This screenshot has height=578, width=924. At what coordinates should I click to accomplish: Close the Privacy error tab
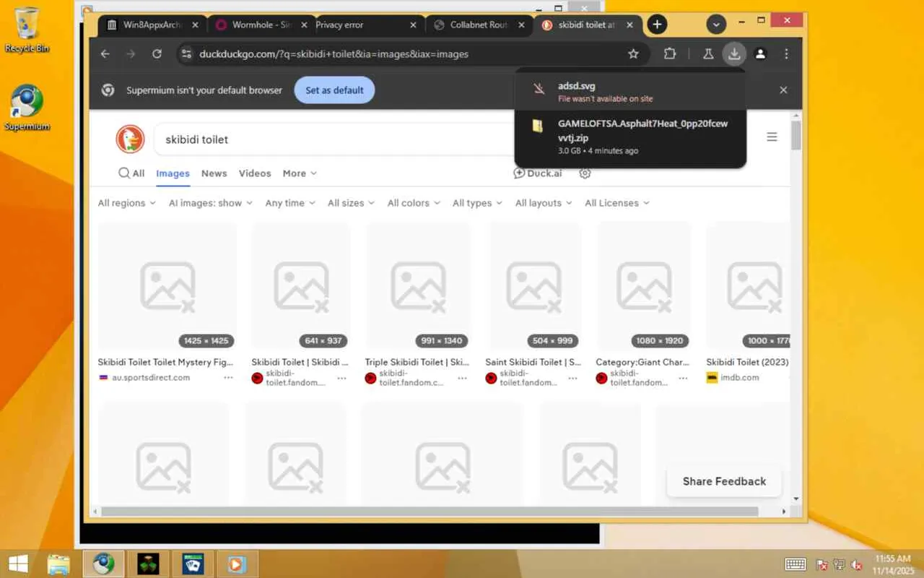(413, 25)
